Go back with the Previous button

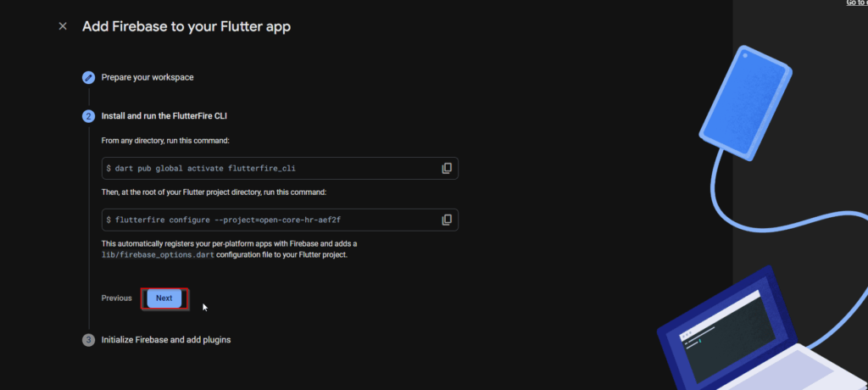[x=117, y=298]
